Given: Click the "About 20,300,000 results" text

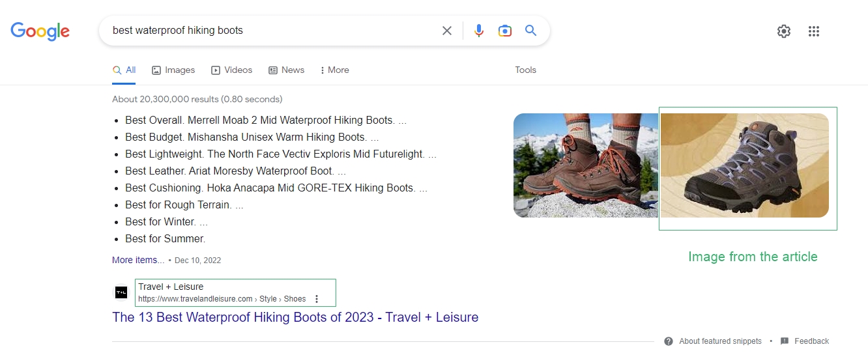Looking at the screenshot, I should (197, 100).
